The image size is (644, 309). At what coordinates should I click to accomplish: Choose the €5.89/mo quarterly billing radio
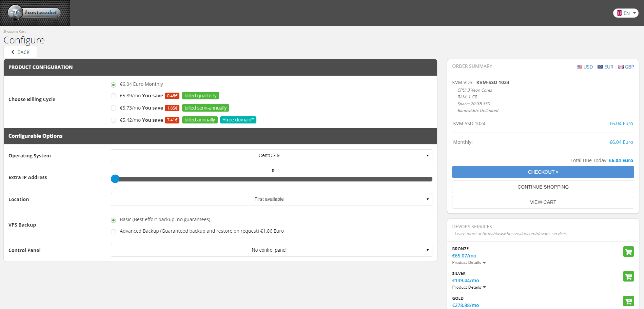[114, 96]
